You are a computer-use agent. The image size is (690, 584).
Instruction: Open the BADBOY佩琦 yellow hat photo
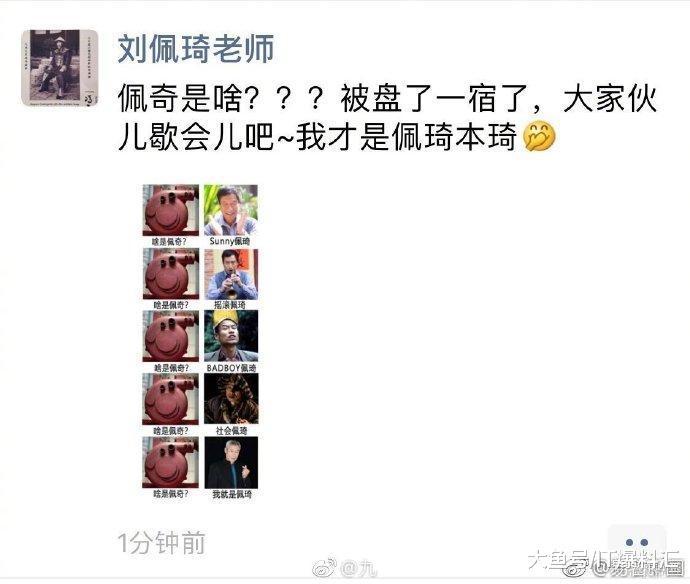(231, 337)
